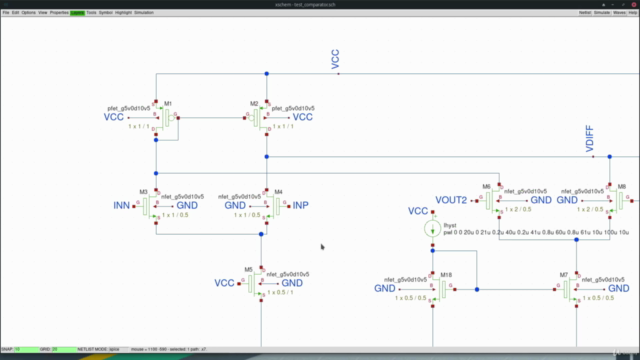Select M1 size text 1 x 1 / 1
This screenshot has height=360, width=640.
139,127
